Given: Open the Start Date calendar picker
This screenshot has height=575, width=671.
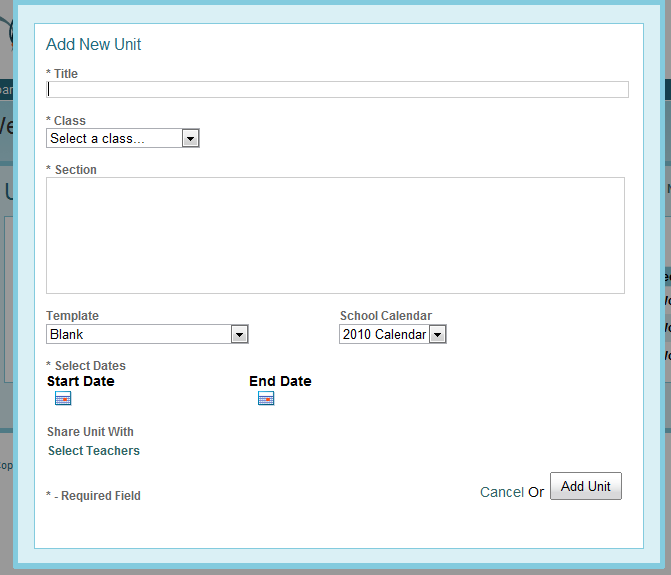Looking at the screenshot, I should tap(63, 399).
